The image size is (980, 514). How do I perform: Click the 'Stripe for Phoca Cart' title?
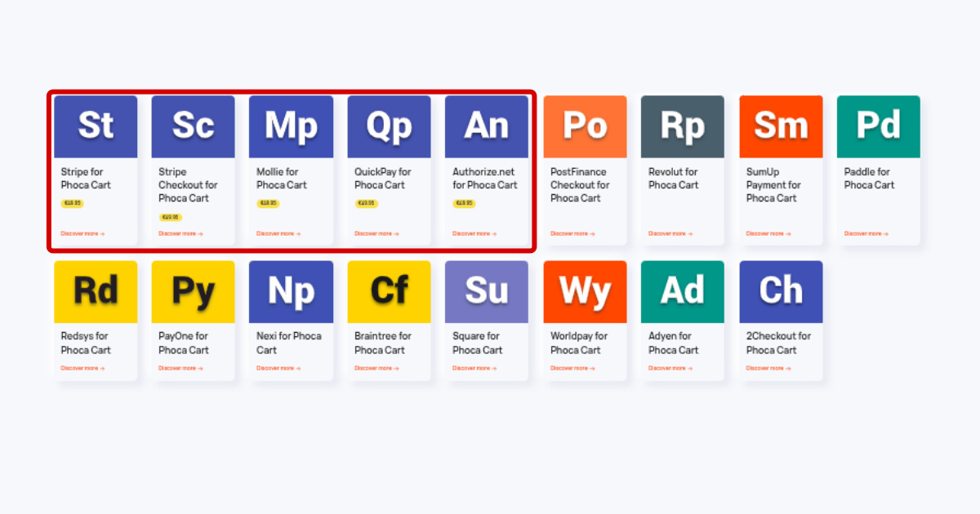(x=86, y=179)
